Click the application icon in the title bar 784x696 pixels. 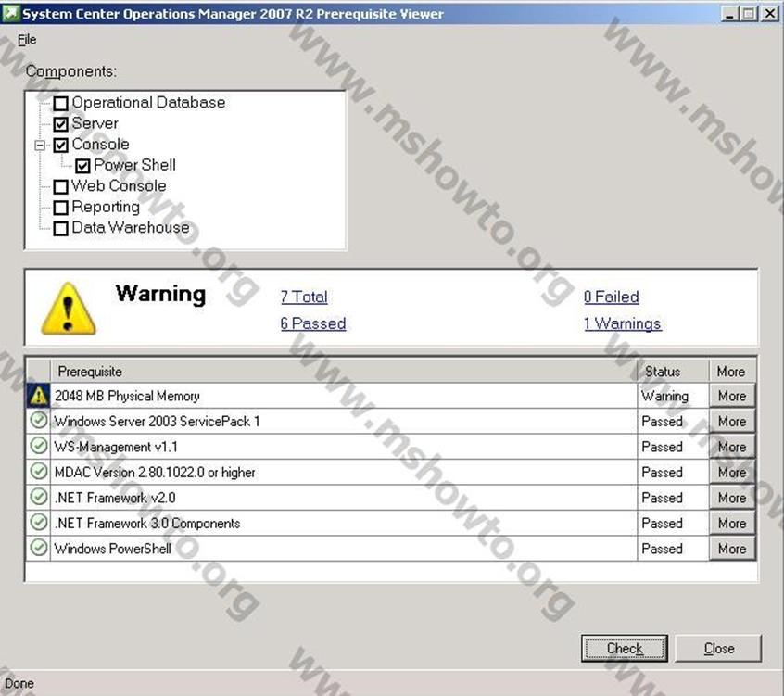pos(10,14)
